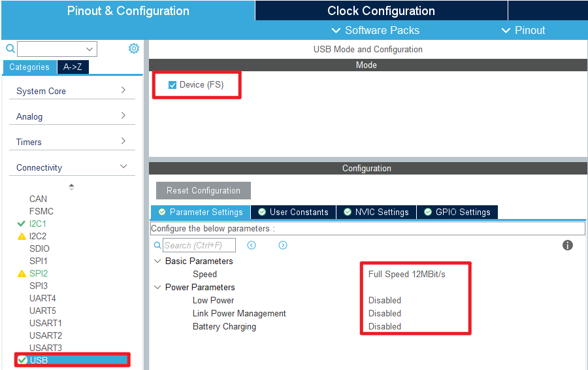Viewport: 588px width, 370px height.
Task: Click the Battery Charging label
Action: [224, 326]
